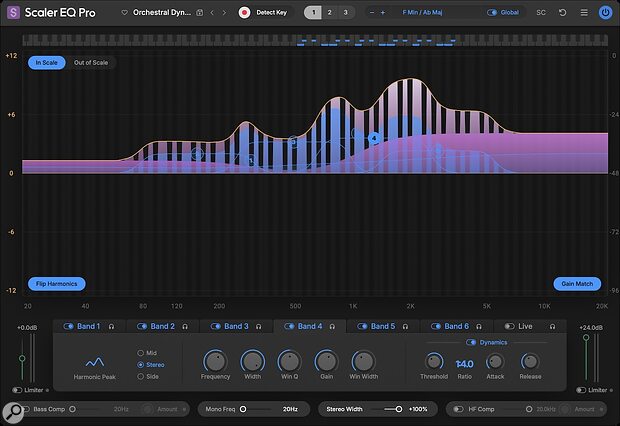Toggle Band 6 on/off switch
This screenshot has width=620, height=426.
[x=436, y=326]
